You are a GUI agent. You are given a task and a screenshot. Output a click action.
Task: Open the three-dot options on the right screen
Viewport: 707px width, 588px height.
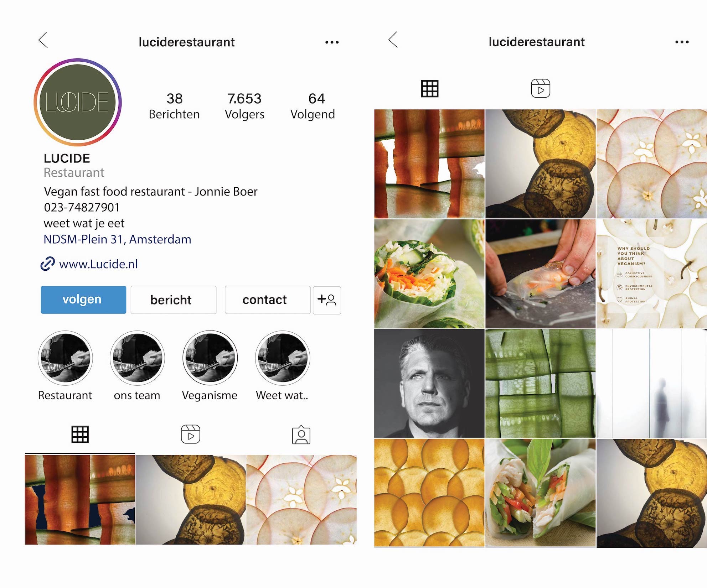(682, 42)
